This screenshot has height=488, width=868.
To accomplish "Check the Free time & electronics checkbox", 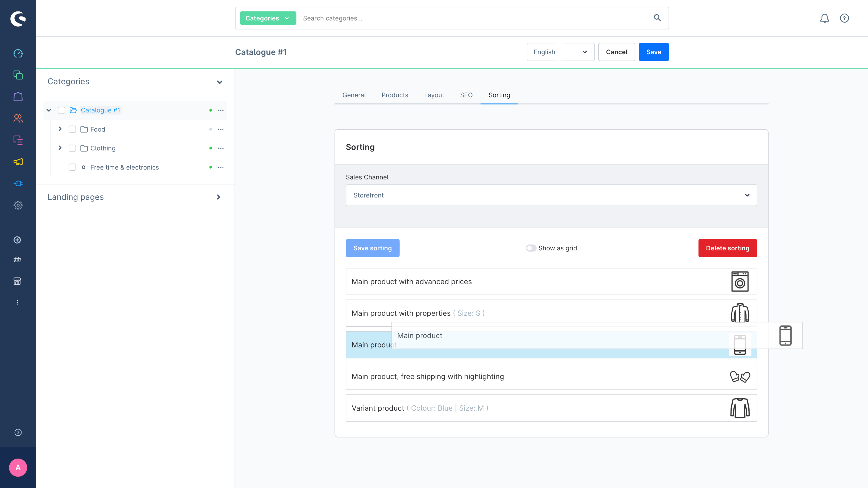I will tap(72, 167).
